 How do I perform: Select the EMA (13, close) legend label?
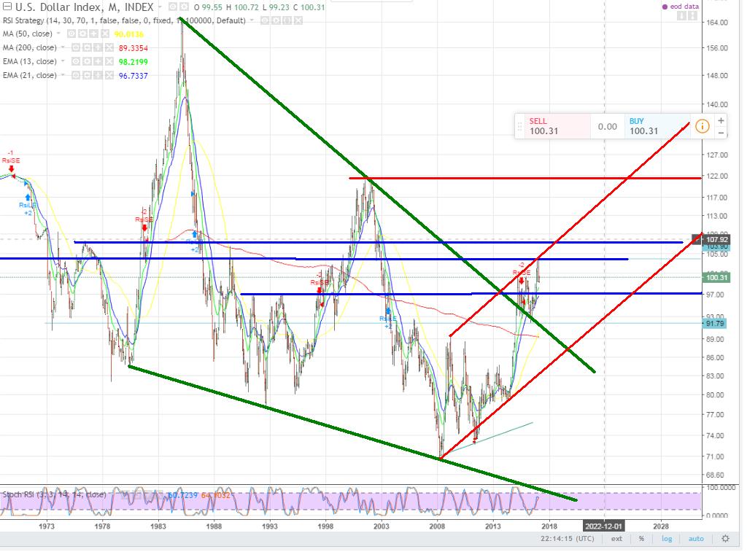tap(29, 61)
